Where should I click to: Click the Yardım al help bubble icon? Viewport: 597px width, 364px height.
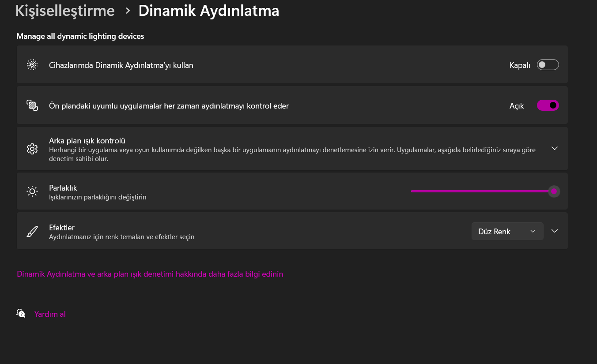pos(21,314)
